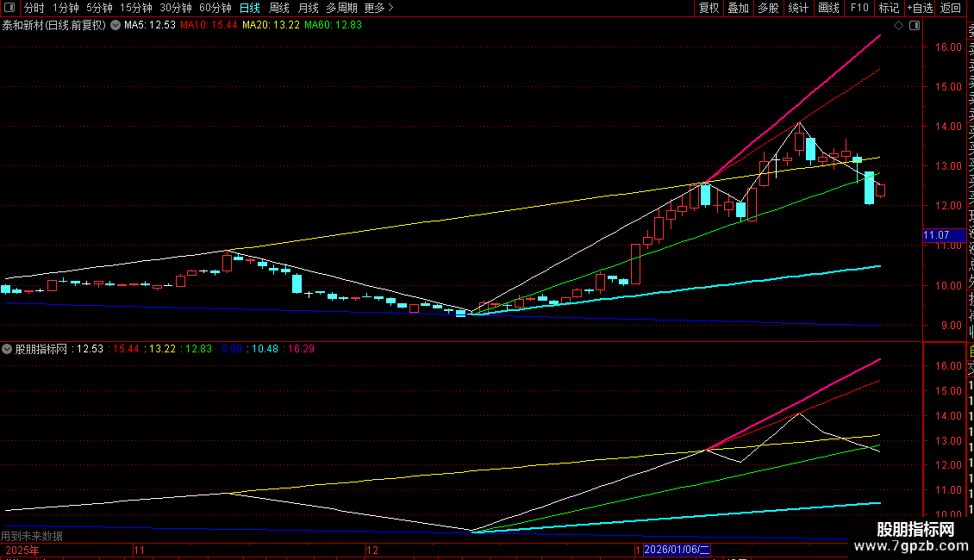Click the red MA10: 15.44 label
Image resolution: width=974 pixels, height=560 pixels.
(209, 26)
